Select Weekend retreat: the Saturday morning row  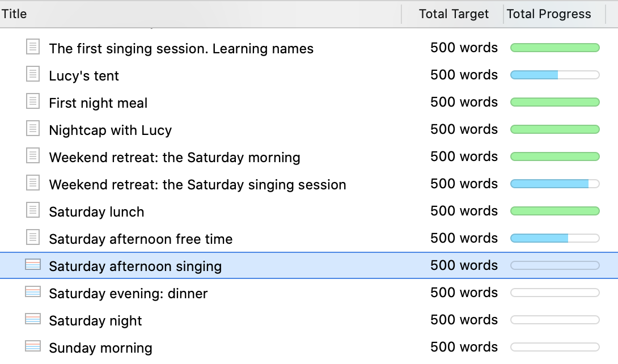[x=309, y=157]
